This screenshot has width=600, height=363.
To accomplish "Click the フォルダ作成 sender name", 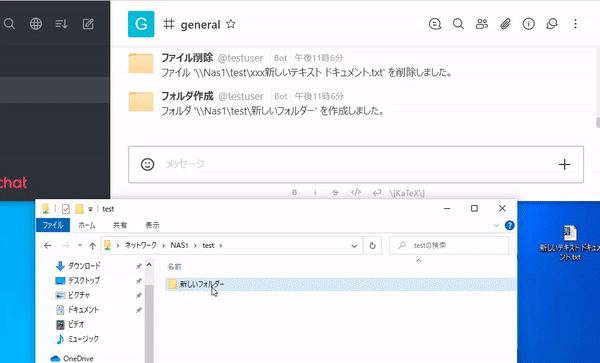I will click(187, 96).
